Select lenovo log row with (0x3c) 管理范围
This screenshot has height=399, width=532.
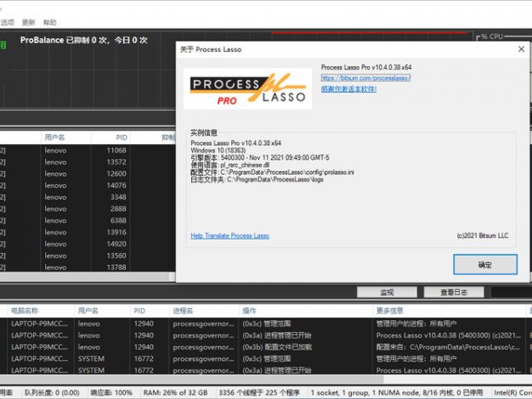point(266,323)
